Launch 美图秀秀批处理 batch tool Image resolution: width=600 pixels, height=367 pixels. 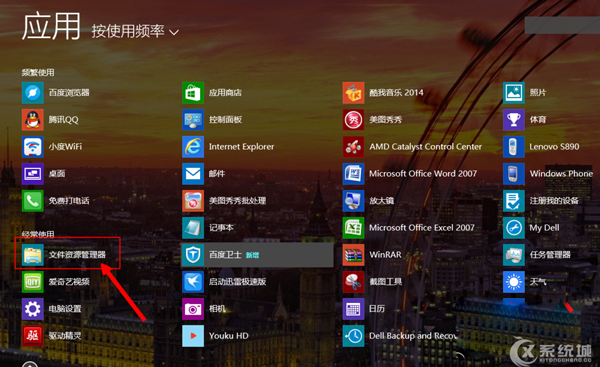tap(224, 201)
